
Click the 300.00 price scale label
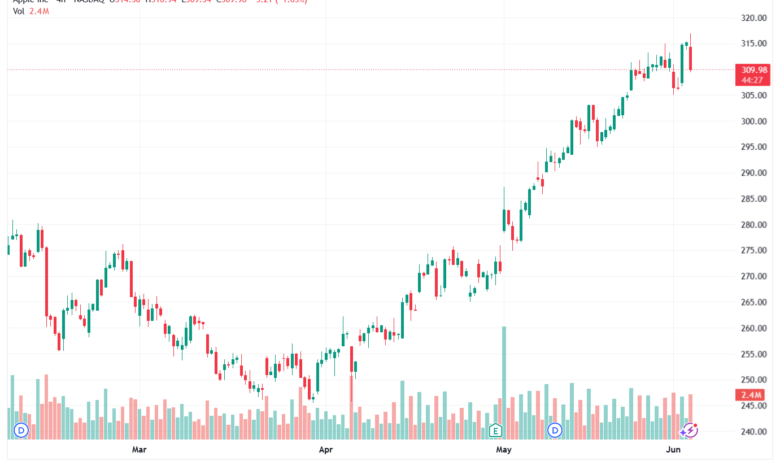pos(754,121)
